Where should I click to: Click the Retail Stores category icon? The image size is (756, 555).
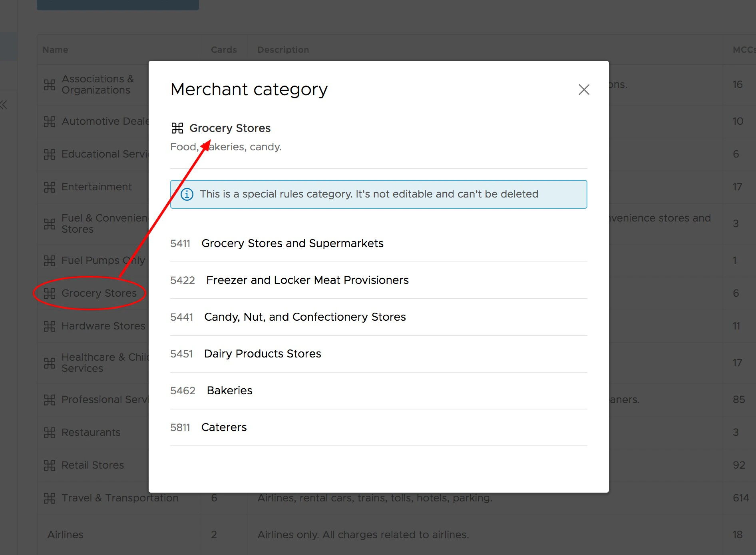pos(50,465)
